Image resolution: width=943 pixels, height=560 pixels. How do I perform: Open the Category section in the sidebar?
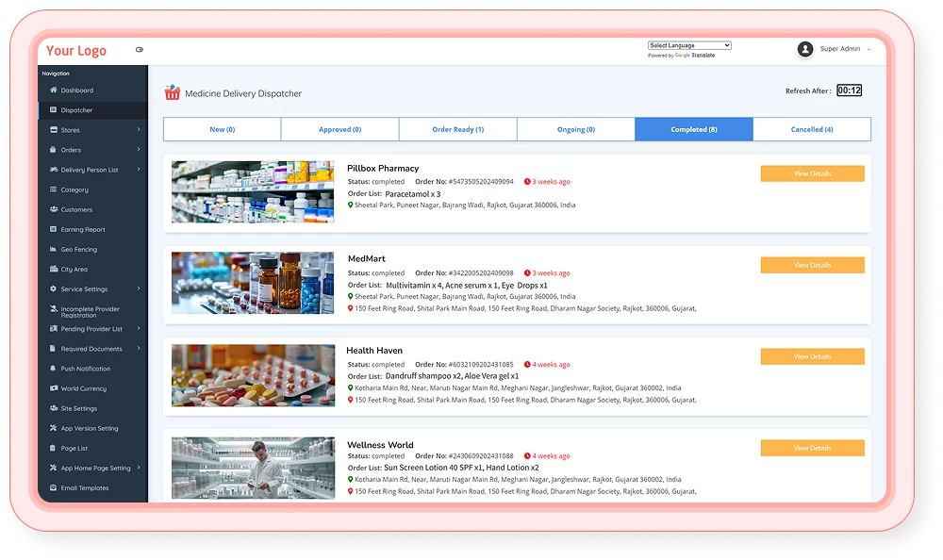click(75, 189)
